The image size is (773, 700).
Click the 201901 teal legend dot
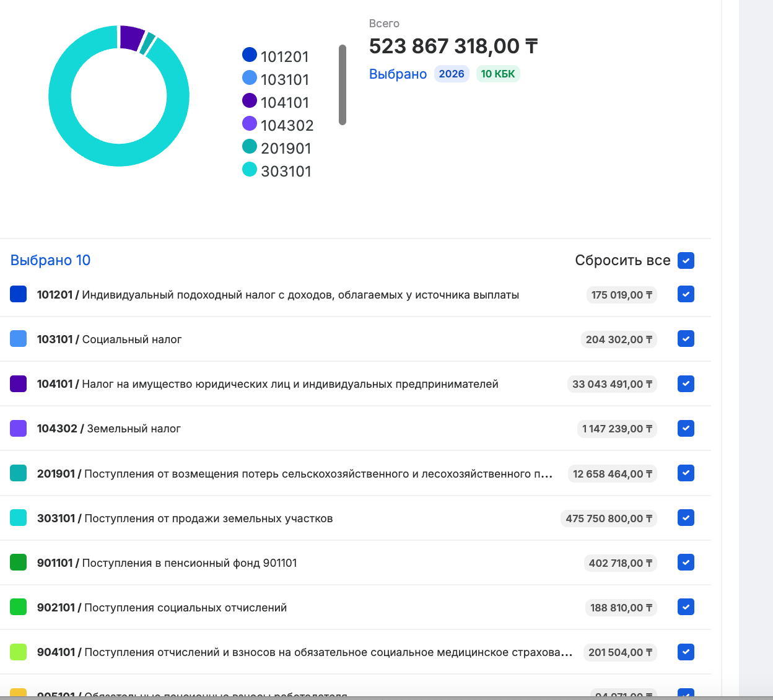point(250,147)
